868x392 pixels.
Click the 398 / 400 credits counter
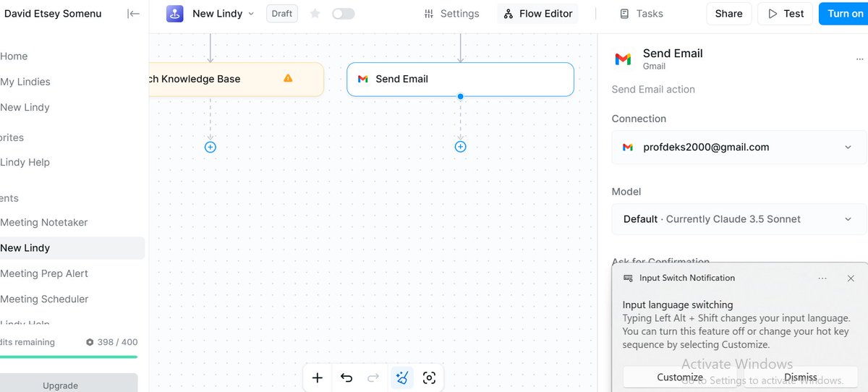point(111,342)
